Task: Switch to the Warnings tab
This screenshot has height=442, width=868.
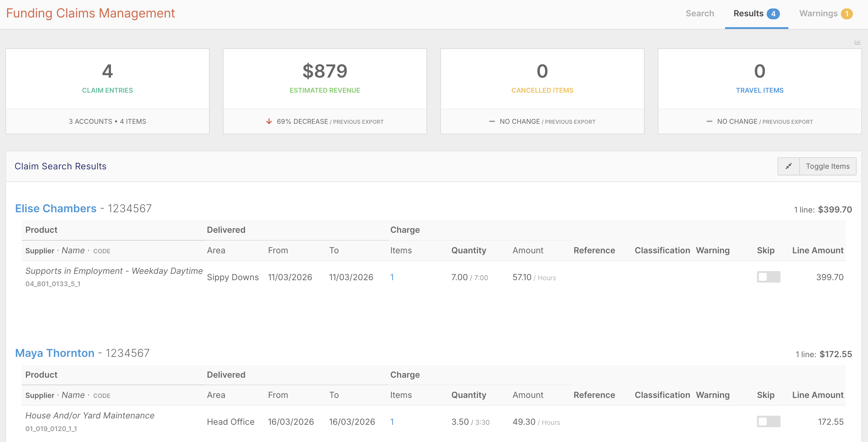Action: click(x=825, y=14)
